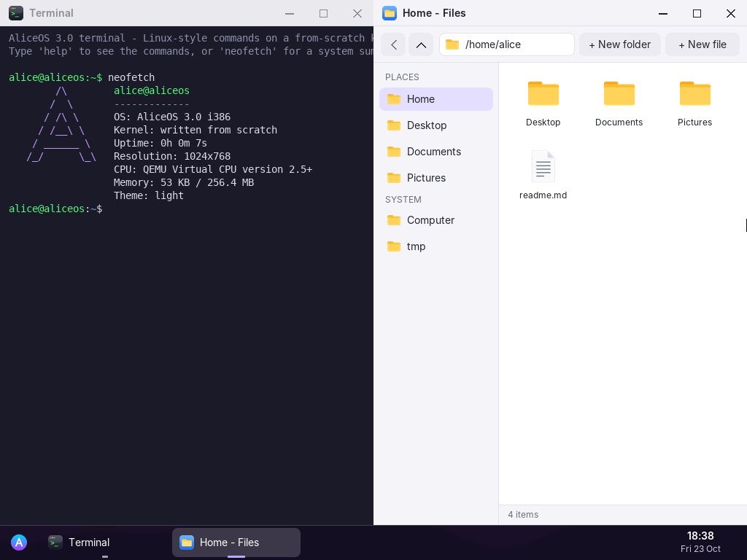Open the Pictures folder icon in main pane
The image size is (747, 560).
click(694, 93)
